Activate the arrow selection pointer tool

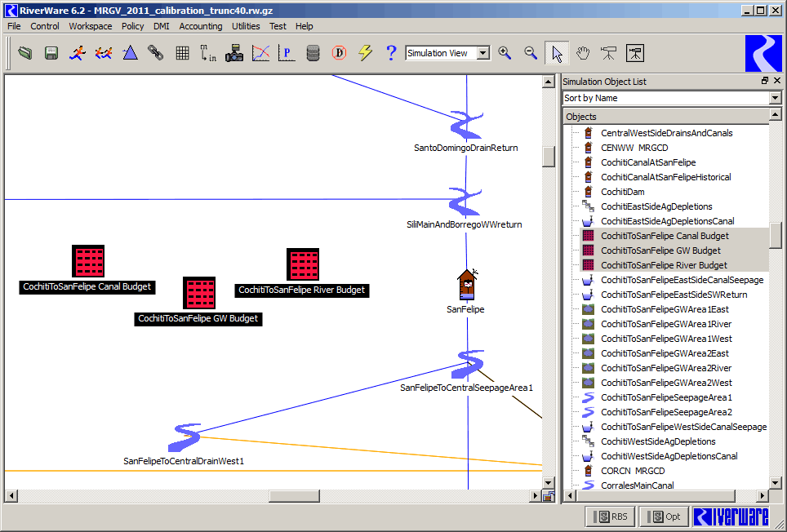pos(557,53)
